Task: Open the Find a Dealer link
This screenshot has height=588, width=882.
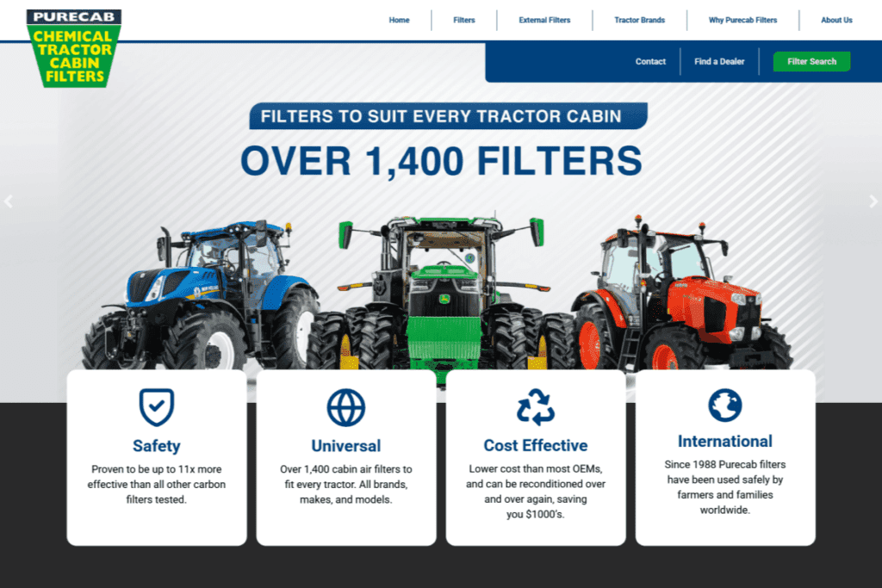Action: 719,61
